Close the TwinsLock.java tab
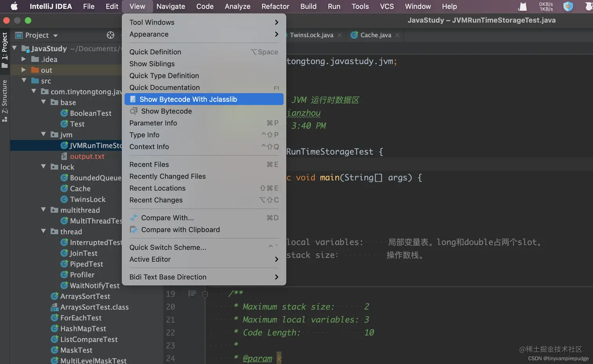This screenshot has height=364, width=593. (x=340, y=35)
